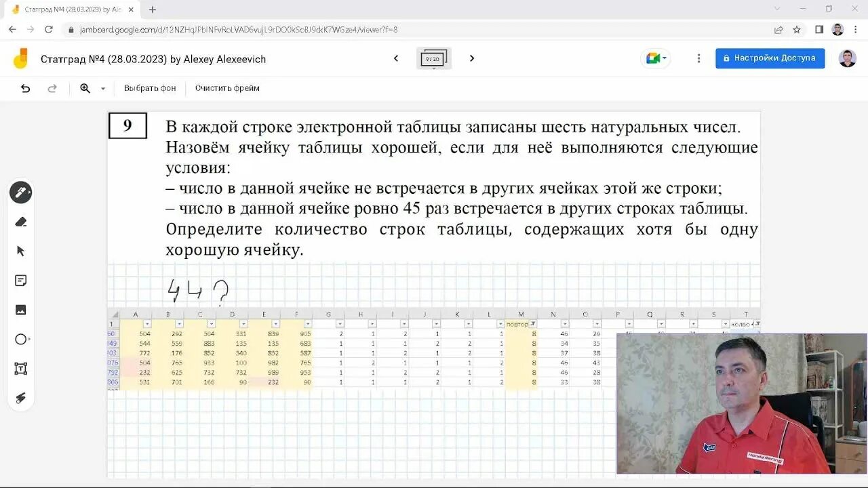Click the task number 9 box

coord(127,126)
